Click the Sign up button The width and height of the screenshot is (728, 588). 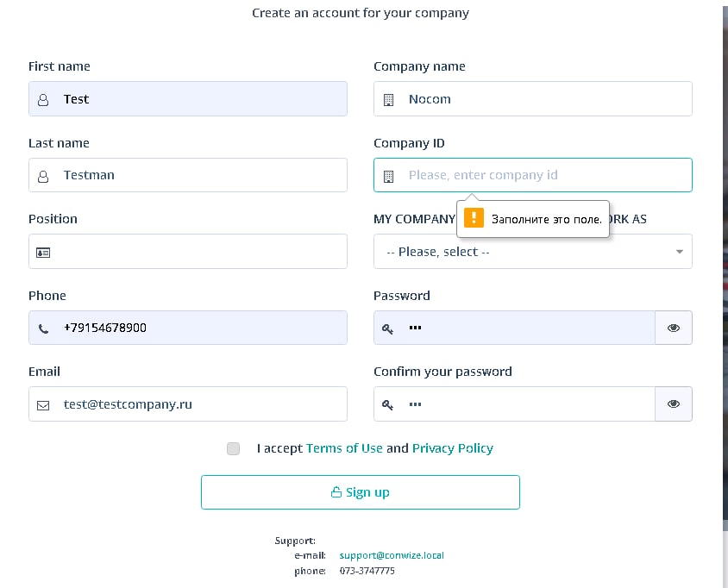(361, 492)
